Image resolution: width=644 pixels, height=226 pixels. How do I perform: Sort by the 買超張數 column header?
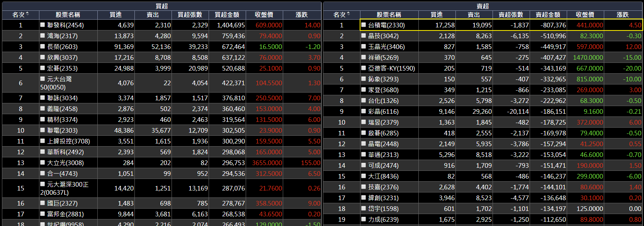click(190, 15)
